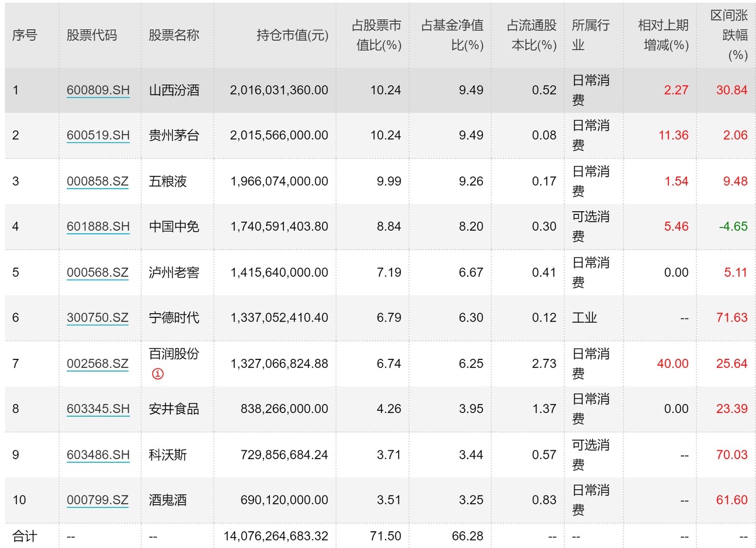Click holding value 729,856,684.24
The width and height of the screenshot is (756, 548).
click(284, 454)
